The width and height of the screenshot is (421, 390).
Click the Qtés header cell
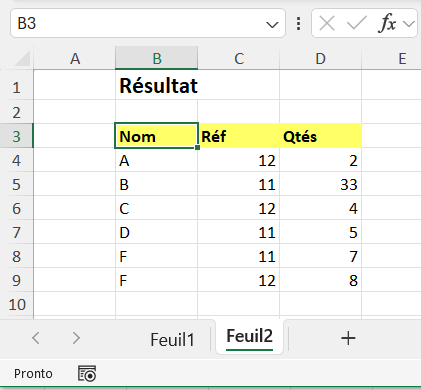[321, 136]
